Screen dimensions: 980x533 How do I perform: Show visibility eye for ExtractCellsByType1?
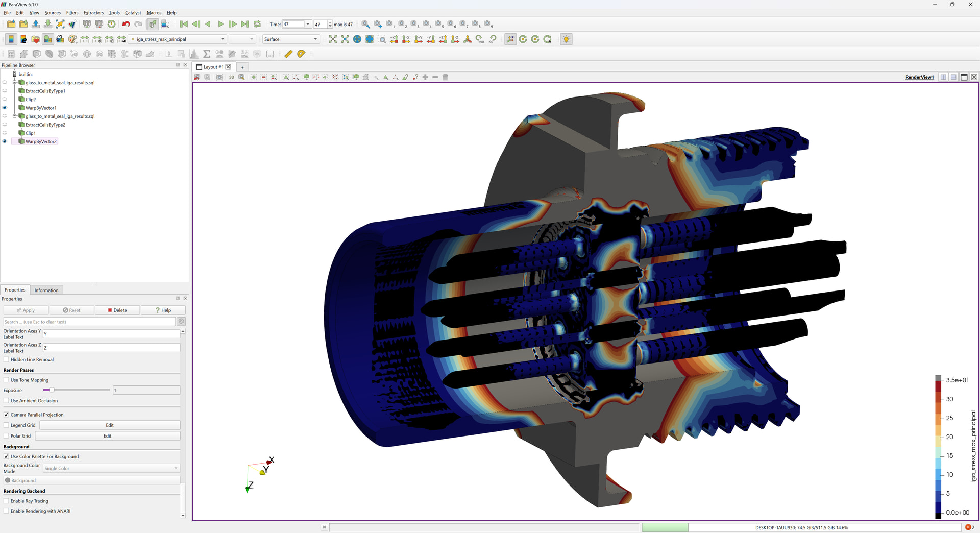coord(5,91)
